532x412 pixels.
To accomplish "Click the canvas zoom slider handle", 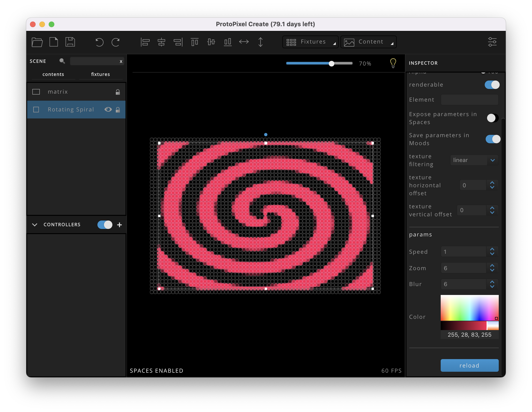I will 331,63.
